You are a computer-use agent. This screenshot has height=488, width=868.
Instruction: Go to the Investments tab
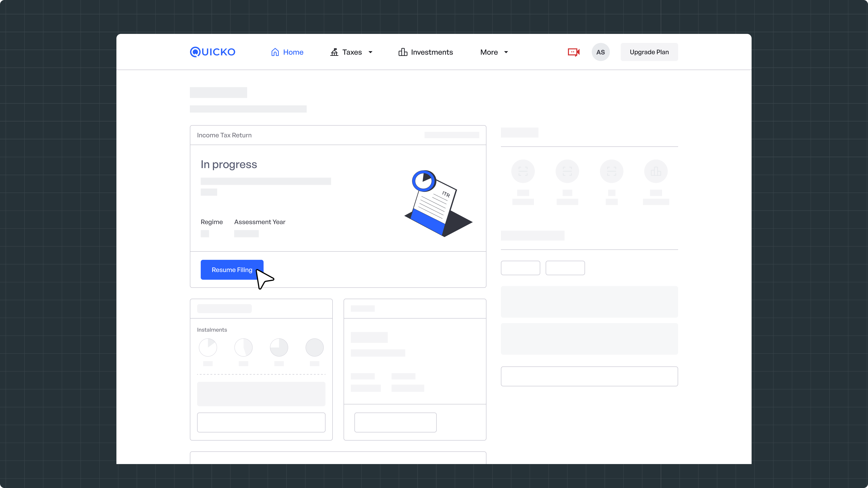click(x=432, y=52)
